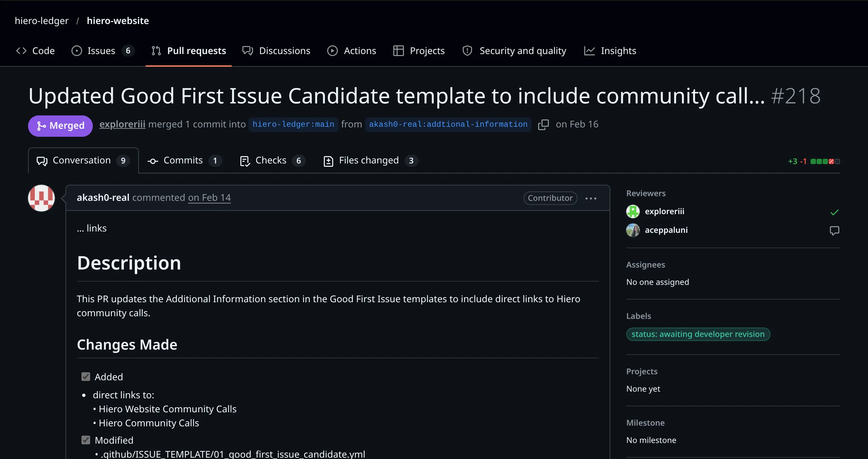Screen dimensions: 868x459
Task: Click aceppaluni's review comment icon
Action: coord(834,231)
